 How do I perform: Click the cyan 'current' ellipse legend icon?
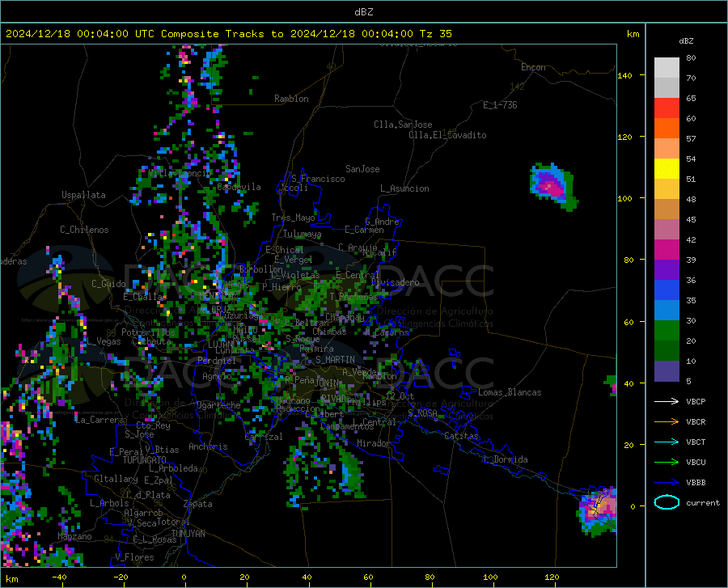pos(667,502)
